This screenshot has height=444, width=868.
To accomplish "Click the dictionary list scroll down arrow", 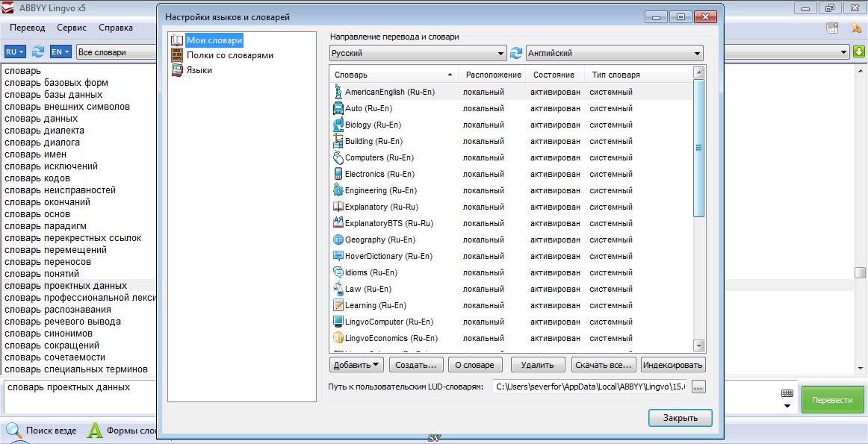I will coord(698,345).
